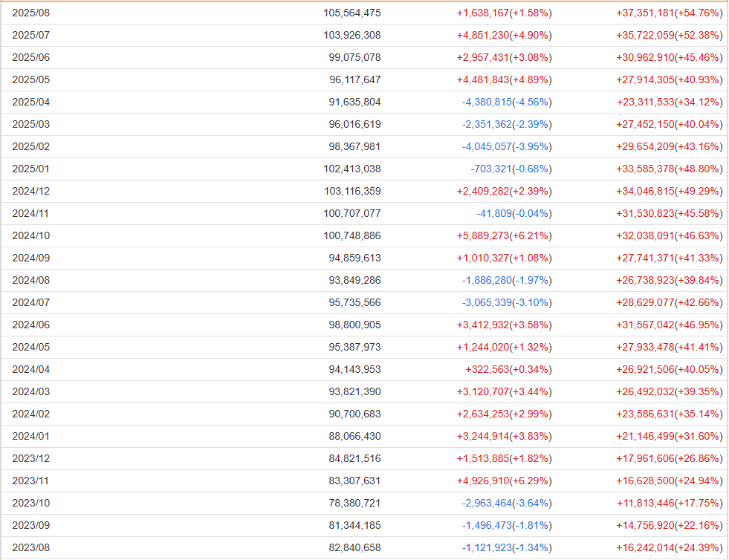This screenshot has height=560, width=729.
Task: Click the blue -4,380,815(-4.56%) change value
Action: click(507, 102)
